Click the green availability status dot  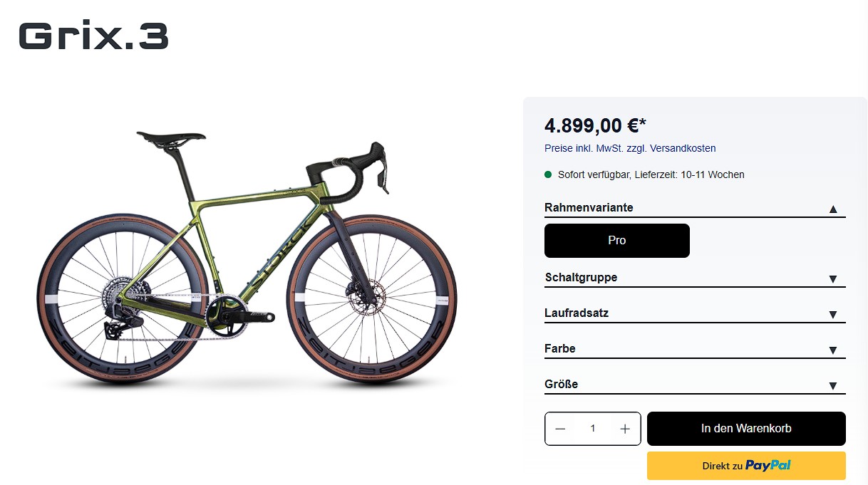click(549, 174)
